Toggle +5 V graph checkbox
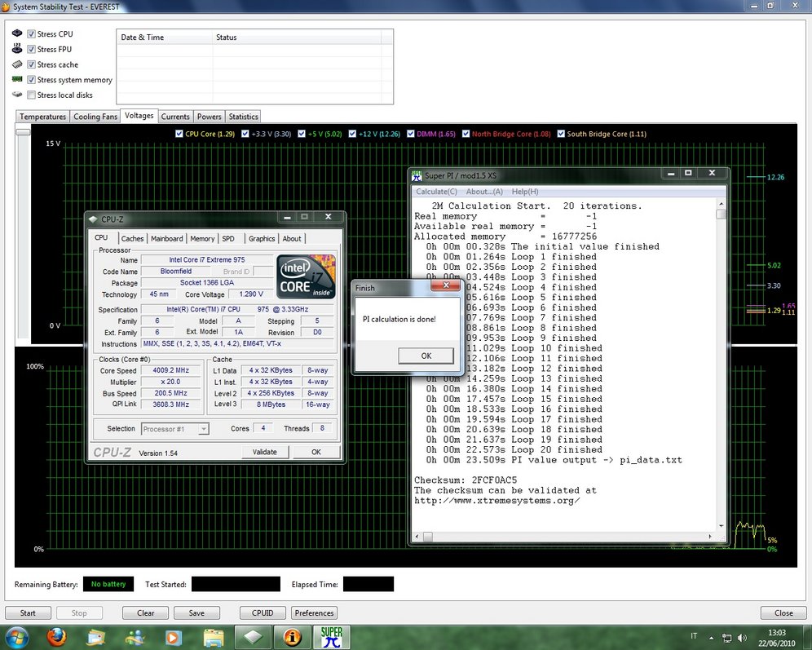Viewport: 812px width, 650px height. tap(302, 134)
